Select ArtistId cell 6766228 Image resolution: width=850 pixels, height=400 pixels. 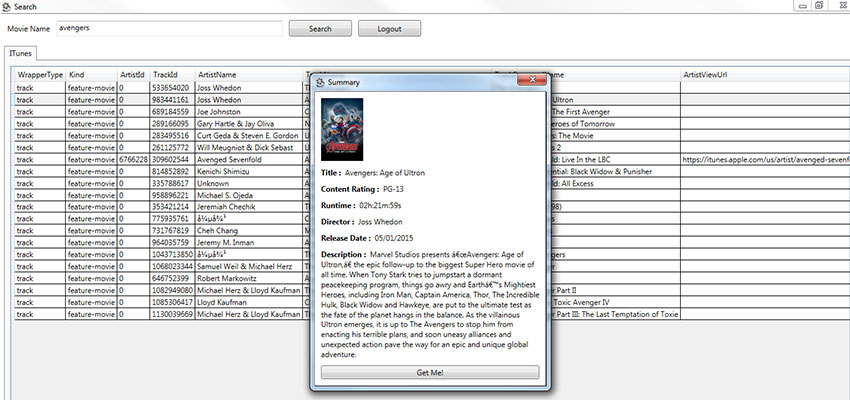pyautogui.click(x=133, y=159)
